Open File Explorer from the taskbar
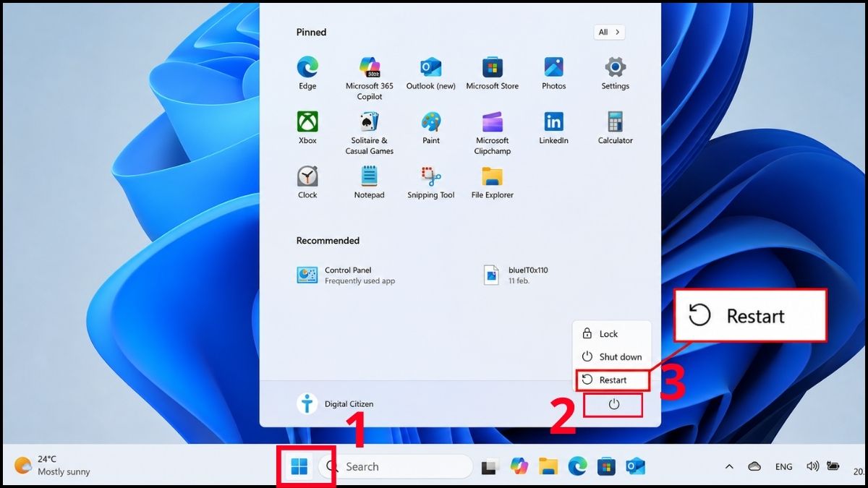This screenshot has width=868, height=488. (x=549, y=467)
